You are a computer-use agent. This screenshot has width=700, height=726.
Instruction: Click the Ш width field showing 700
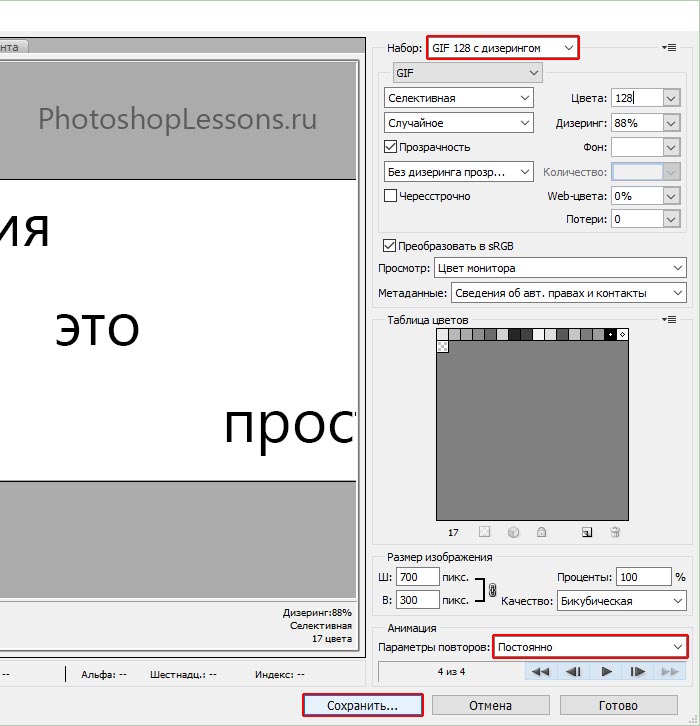coord(418,577)
